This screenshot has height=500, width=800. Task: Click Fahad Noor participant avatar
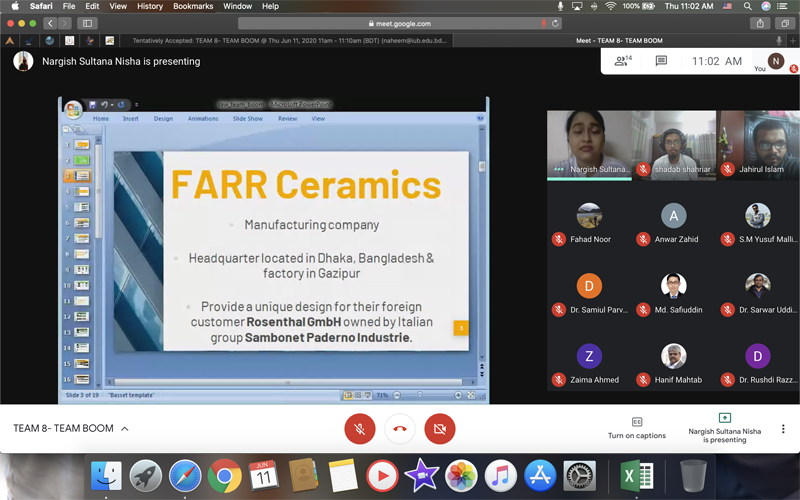point(589,215)
